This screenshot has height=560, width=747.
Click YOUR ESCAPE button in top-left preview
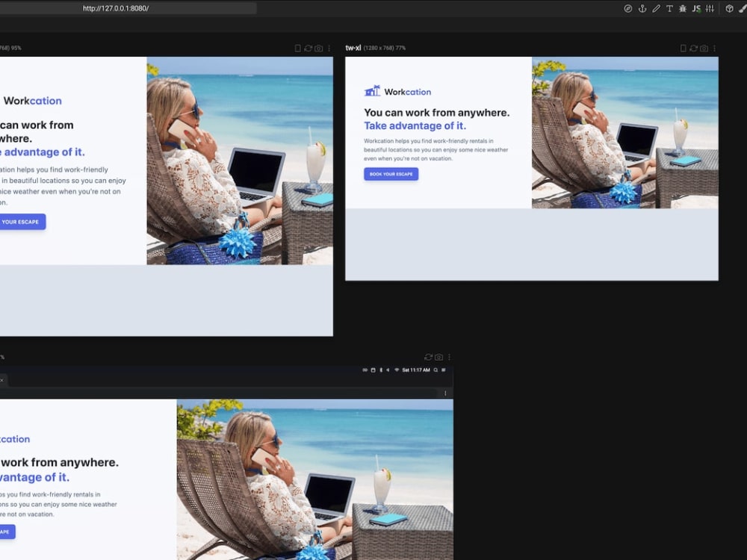[x=22, y=222]
